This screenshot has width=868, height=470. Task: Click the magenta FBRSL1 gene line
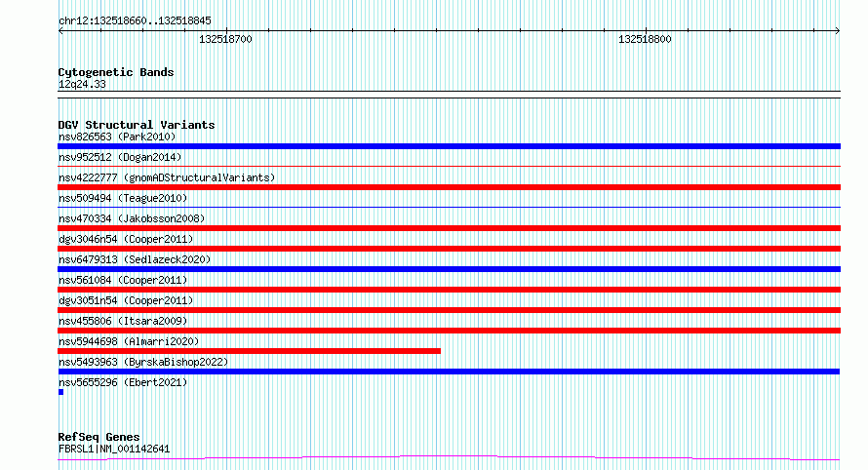449,458
